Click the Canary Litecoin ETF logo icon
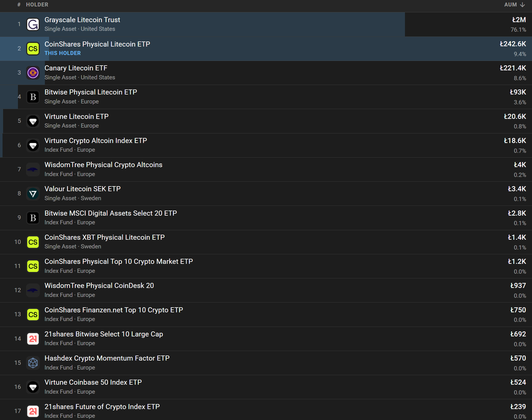 point(33,73)
